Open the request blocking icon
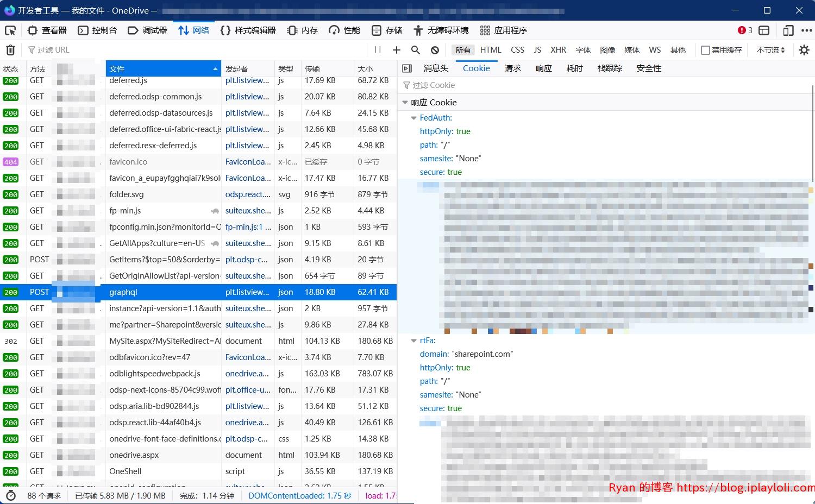 click(435, 50)
